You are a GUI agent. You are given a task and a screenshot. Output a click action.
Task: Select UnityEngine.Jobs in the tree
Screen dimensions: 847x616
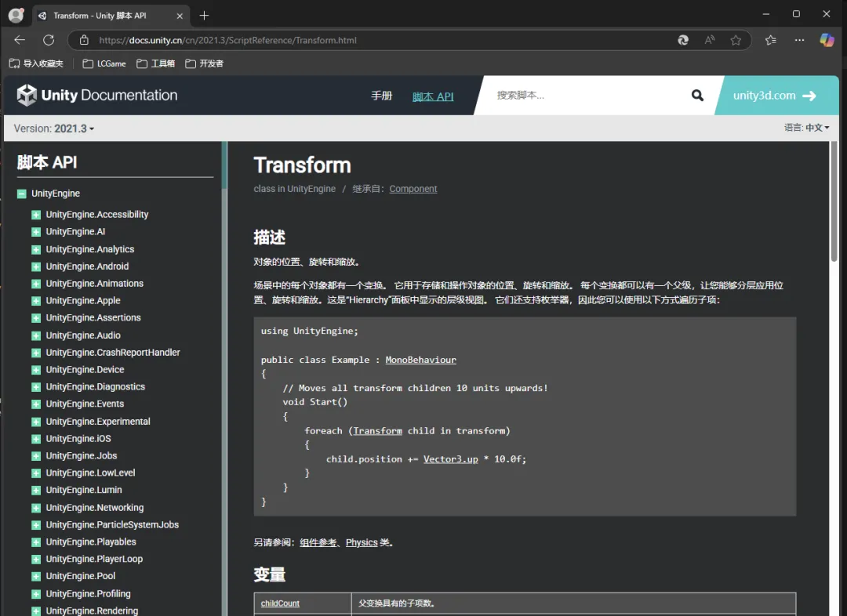coord(82,455)
